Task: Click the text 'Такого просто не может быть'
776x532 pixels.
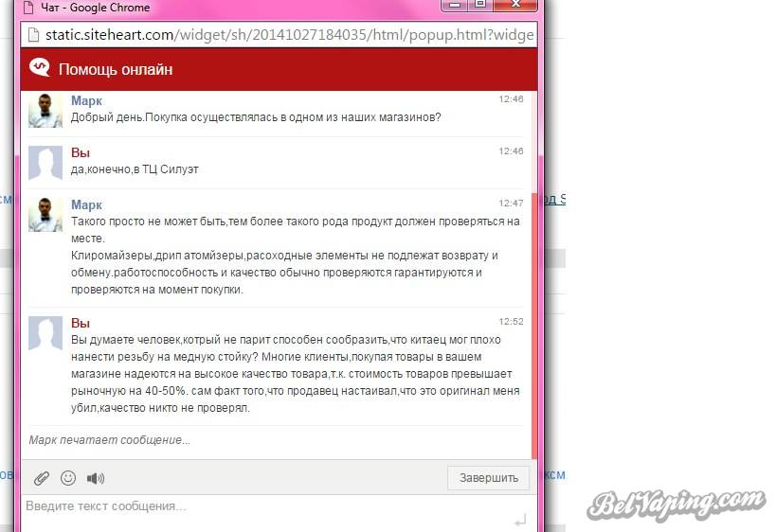Action: pyautogui.click(x=149, y=221)
